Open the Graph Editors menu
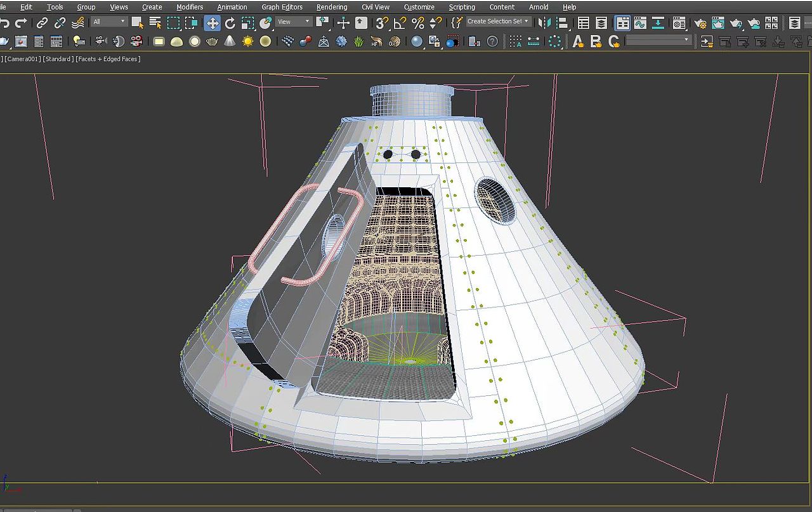812x512 pixels. tap(282, 7)
